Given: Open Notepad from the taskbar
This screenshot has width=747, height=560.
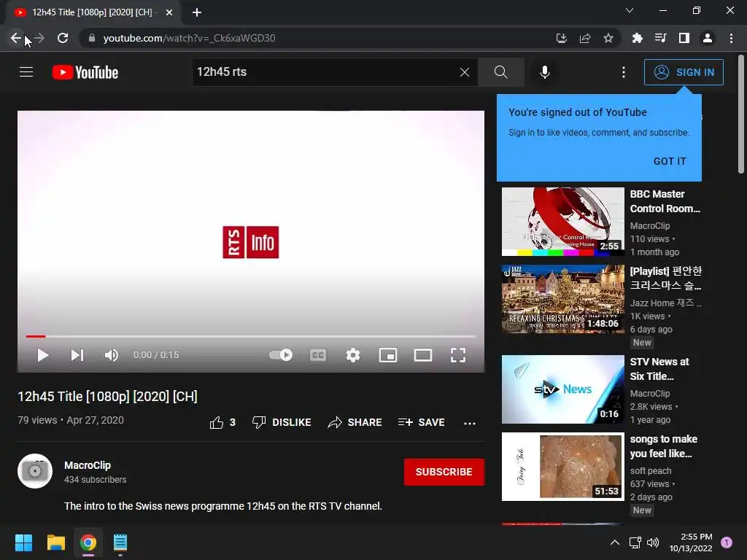Looking at the screenshot, I should (x=120, y=542).
